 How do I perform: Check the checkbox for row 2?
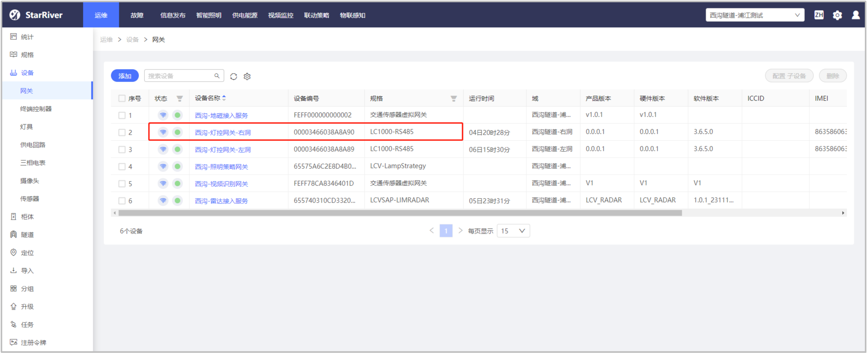[x=122, y=132]
